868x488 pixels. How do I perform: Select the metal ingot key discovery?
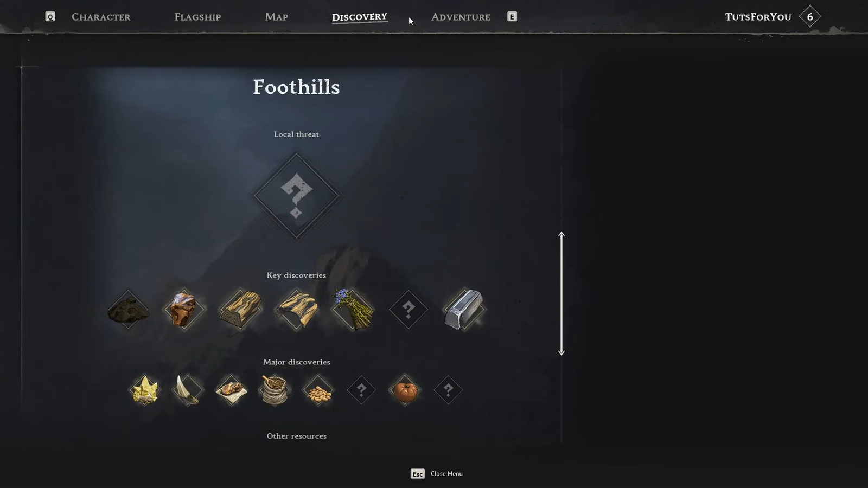coord(464,310)
